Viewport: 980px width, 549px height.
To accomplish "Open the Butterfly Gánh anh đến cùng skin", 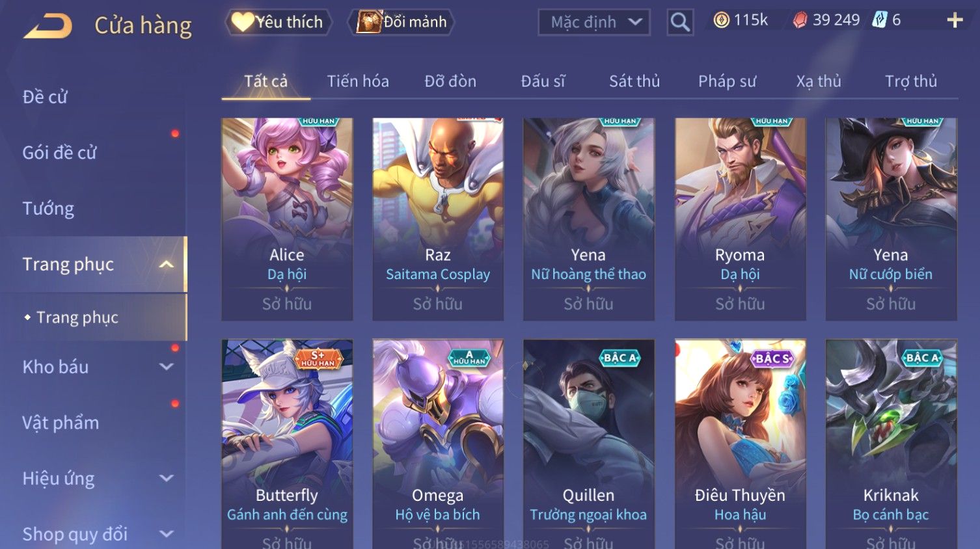I will [287, 444].
